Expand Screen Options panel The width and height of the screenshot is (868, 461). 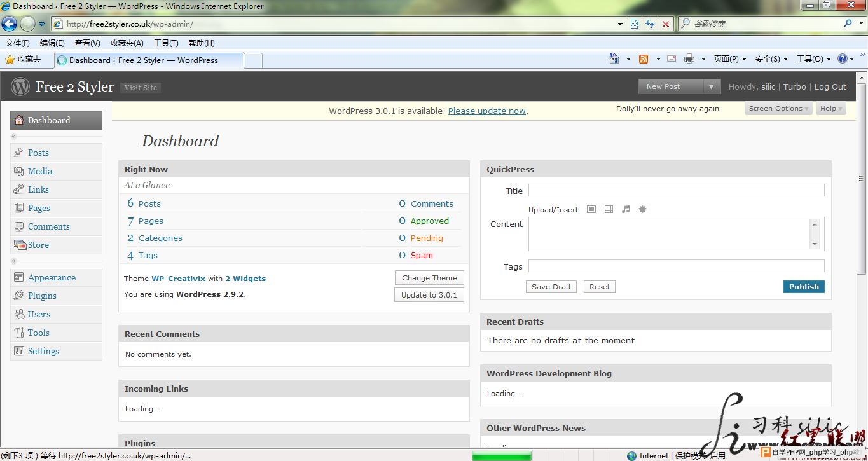(x=778, y=109)
